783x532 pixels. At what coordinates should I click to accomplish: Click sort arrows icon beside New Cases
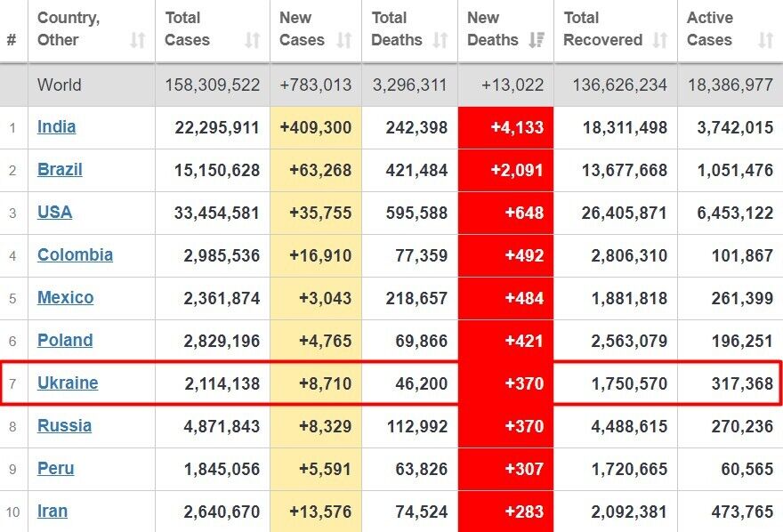pos(344,40)
